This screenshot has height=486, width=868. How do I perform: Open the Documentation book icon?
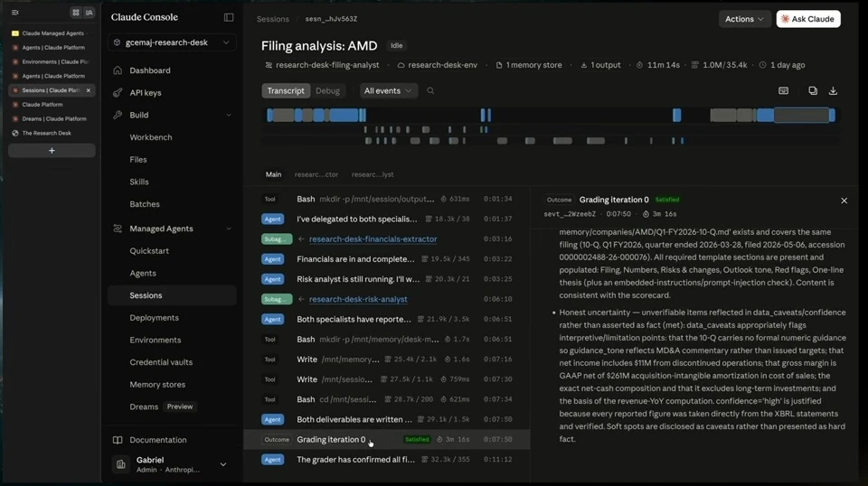pyautogui.click(x=118, y=440)
